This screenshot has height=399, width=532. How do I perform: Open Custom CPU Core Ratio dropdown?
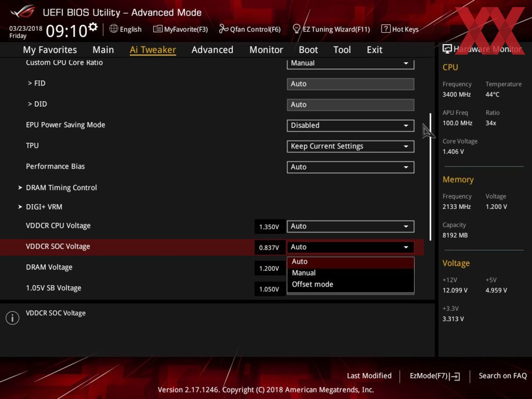(350, 64)
